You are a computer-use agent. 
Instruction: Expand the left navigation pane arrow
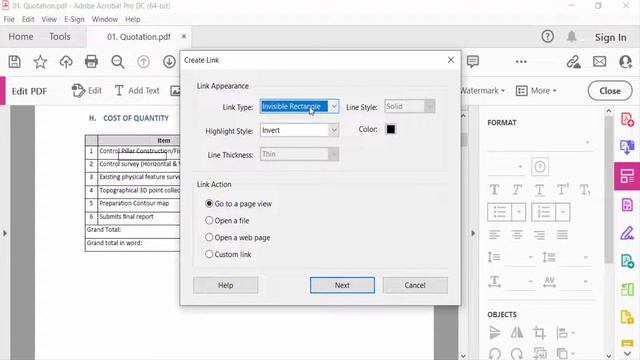(5, 233)
